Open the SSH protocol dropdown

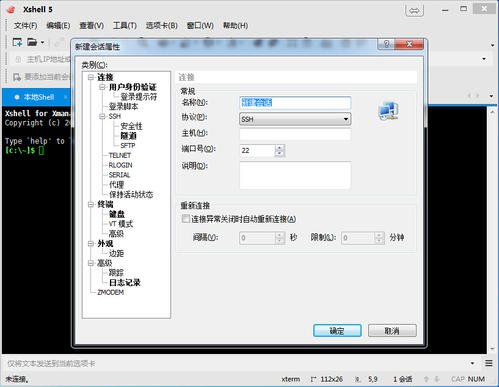tap(295, 119)
